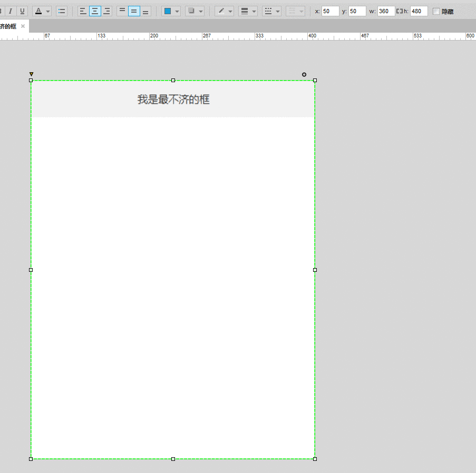The width and height of the screenshot is (476, 473).
Task: Open the fill color dropdown arrow
Action: tap(177, 12)
